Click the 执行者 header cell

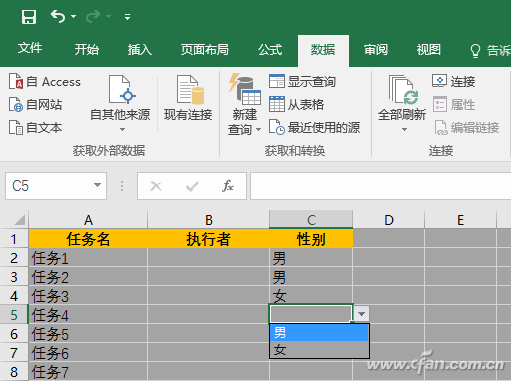point(208,239)
